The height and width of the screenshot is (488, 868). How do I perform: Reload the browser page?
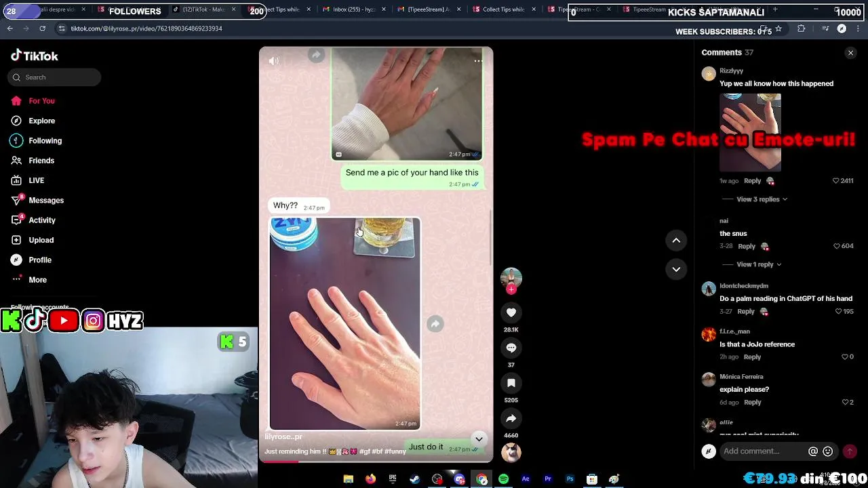pos(42,28)
